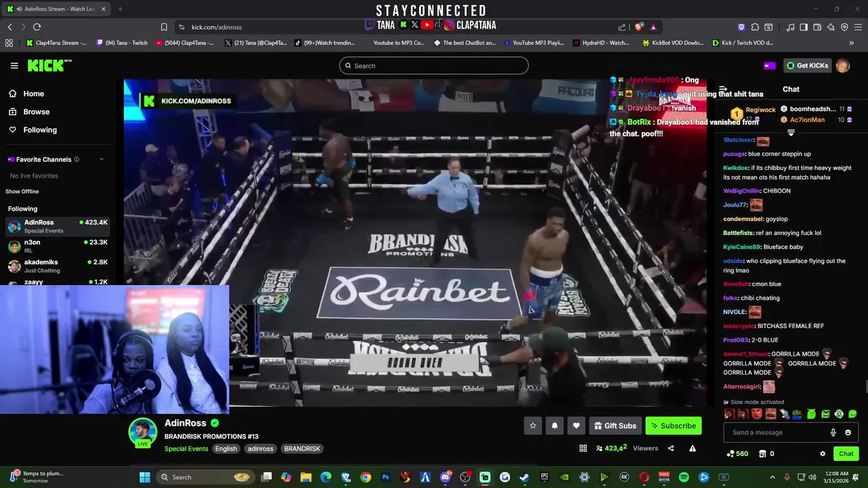Click Regiwock in chat leaderboard
The image size is (868, 488).
click(760, 110)
